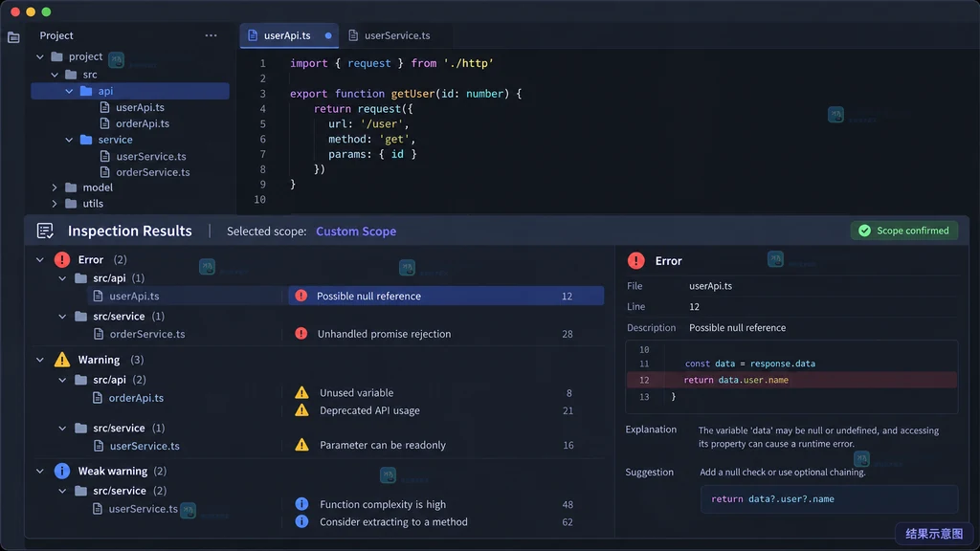Click Error icon in details panel header
This screenshot has width=980, height=551.
(635, 260)
